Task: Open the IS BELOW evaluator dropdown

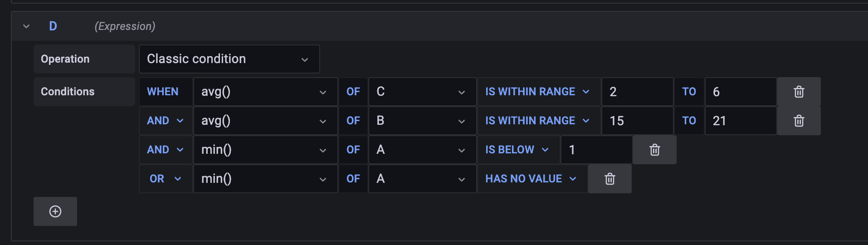Action: pos(517,150)
